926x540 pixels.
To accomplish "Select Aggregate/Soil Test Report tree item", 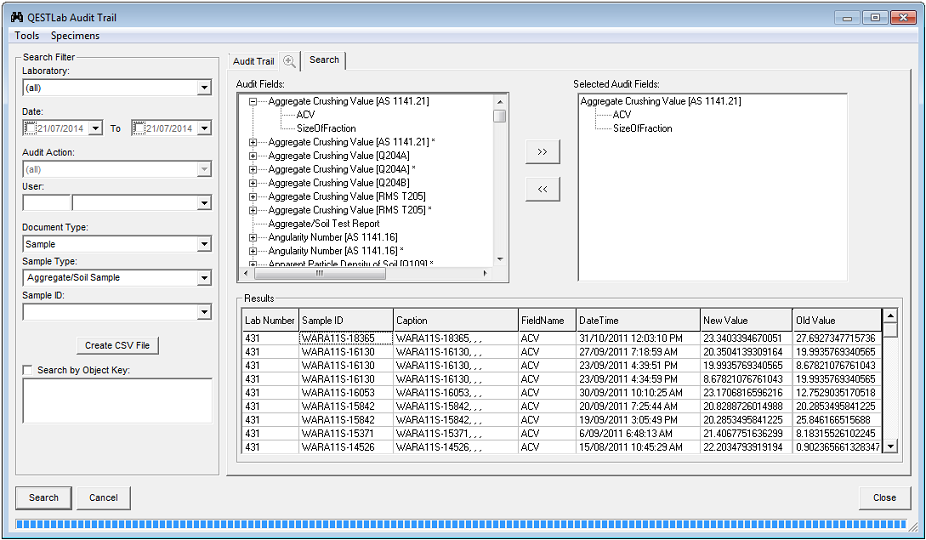I will tap(323, 224).
